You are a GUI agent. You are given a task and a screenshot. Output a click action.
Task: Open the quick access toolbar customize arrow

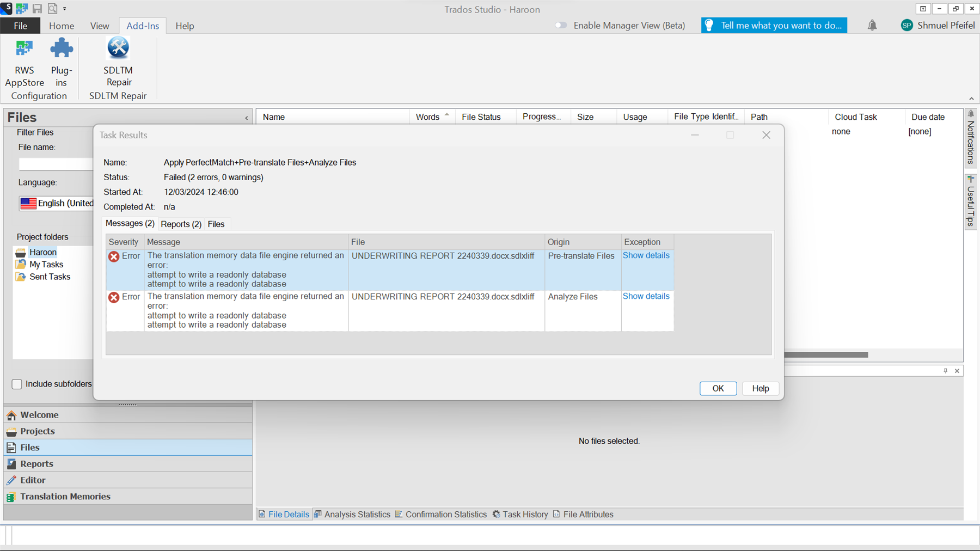pyautogui.click(x=64, y=9)
